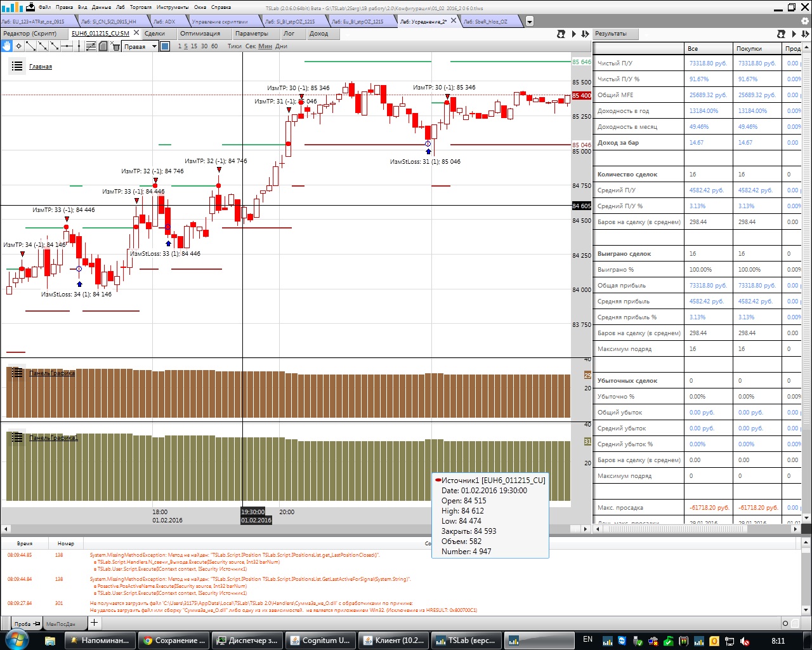Switch to Управление скриптами tab
The image size is (812, 650).
click(x=219, y=21)
